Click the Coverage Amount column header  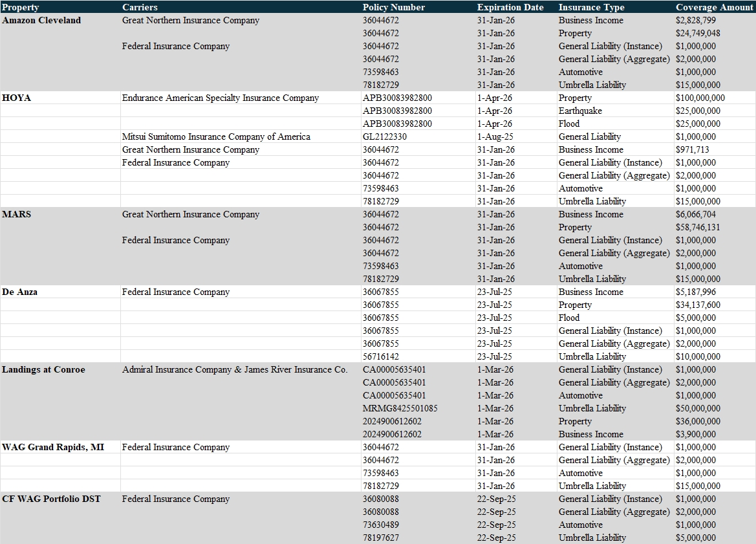point(714,7)
